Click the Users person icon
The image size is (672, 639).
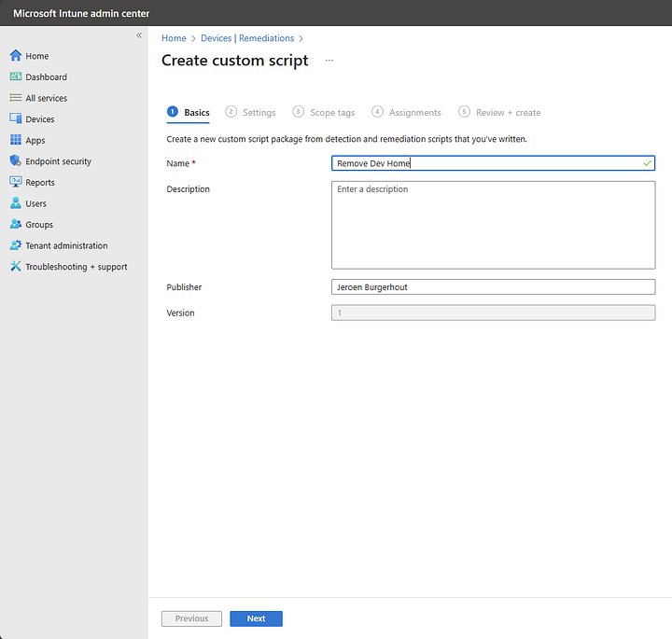point(16,202)
